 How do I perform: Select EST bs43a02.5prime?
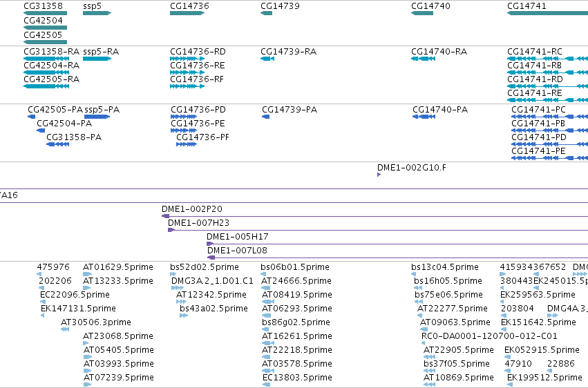point(184,316)
